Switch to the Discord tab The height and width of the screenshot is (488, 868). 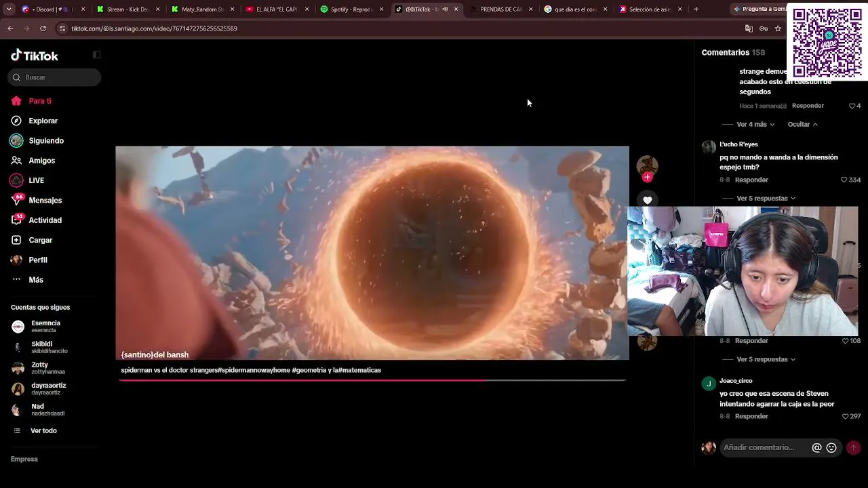pos(54,9)
